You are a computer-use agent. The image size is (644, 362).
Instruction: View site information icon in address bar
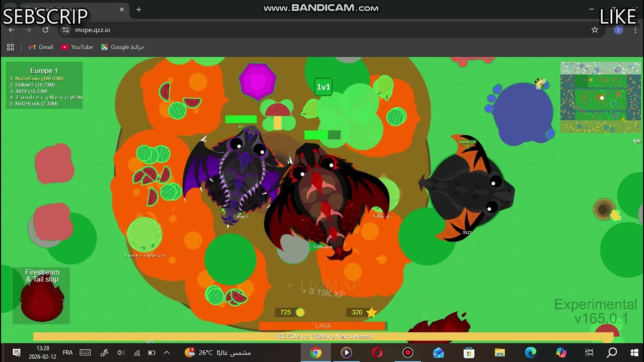[65, 30]
